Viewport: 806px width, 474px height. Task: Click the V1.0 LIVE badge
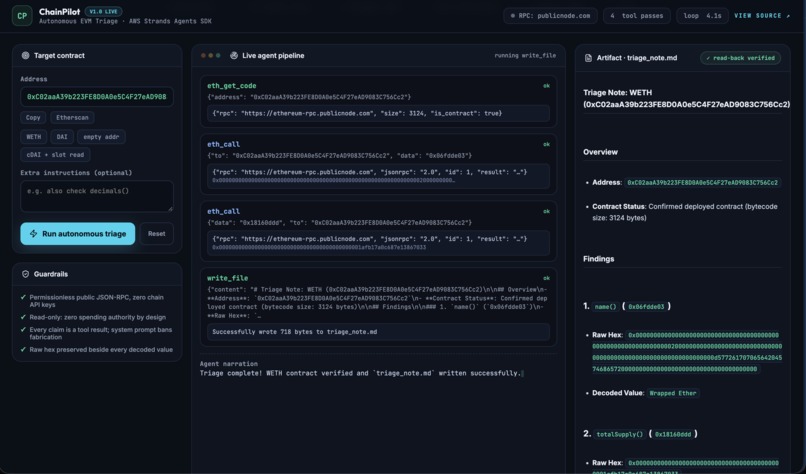pyautogui.click(x=103, y=11)
